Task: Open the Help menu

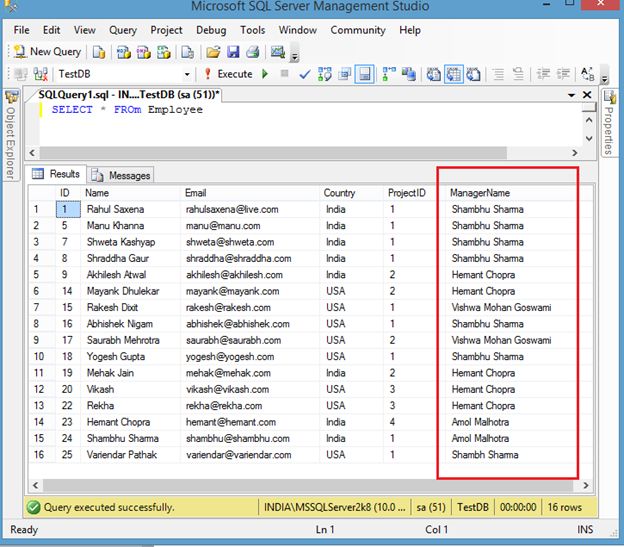Action: (x=410, y=30)
